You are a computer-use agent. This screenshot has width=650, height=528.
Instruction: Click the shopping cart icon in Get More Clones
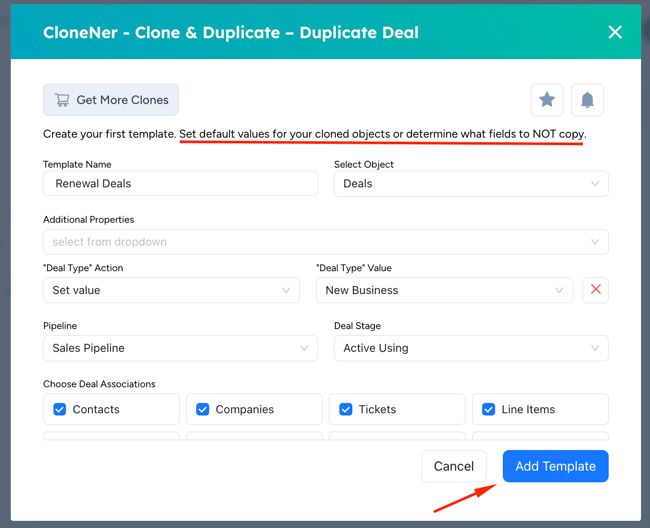(62, 100)
